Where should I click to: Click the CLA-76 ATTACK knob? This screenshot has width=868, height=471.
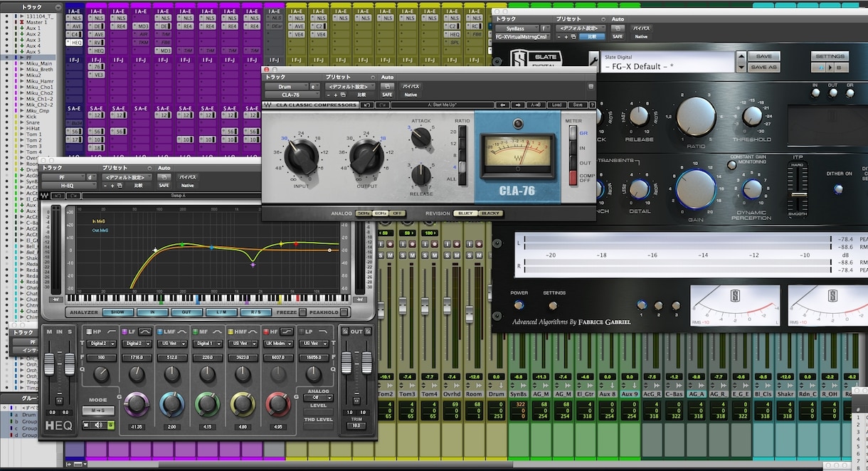421,137
